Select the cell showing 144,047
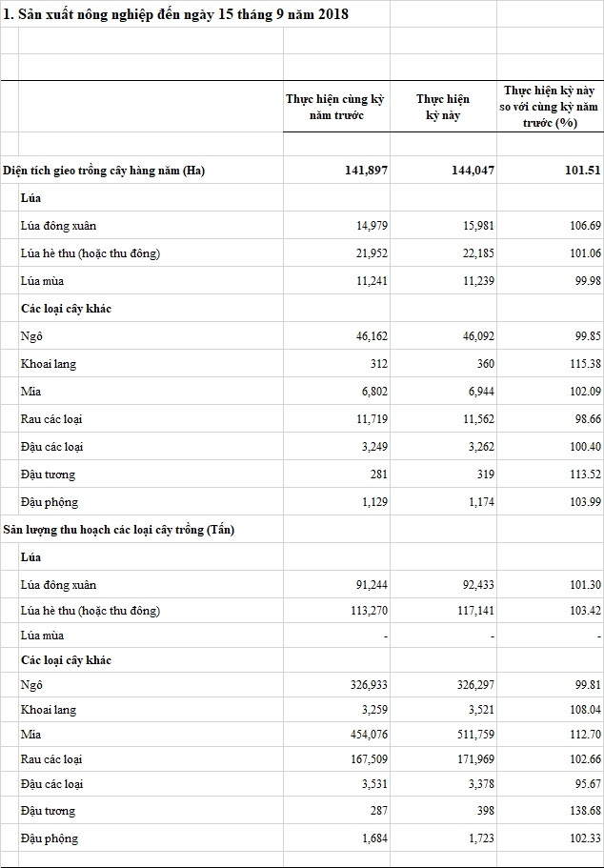This screenshot has height=868, width=604. point(473,171)
